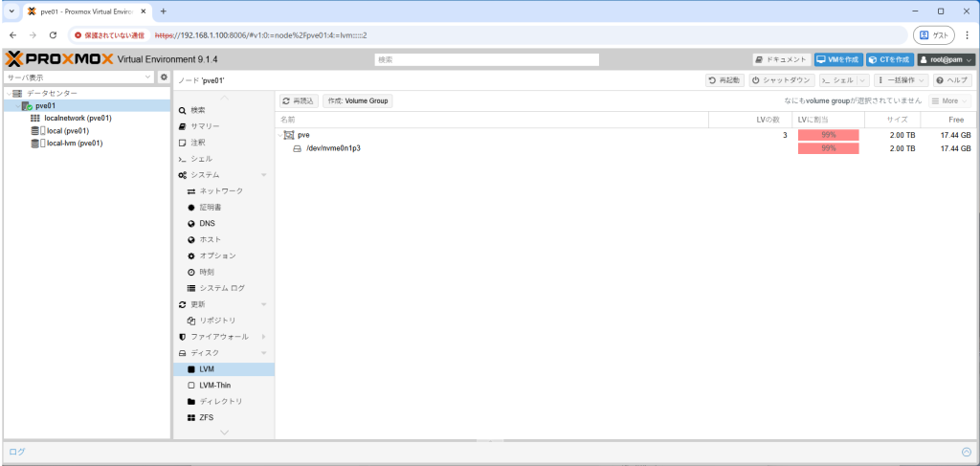Click CTを作成 button

(890, 60)
